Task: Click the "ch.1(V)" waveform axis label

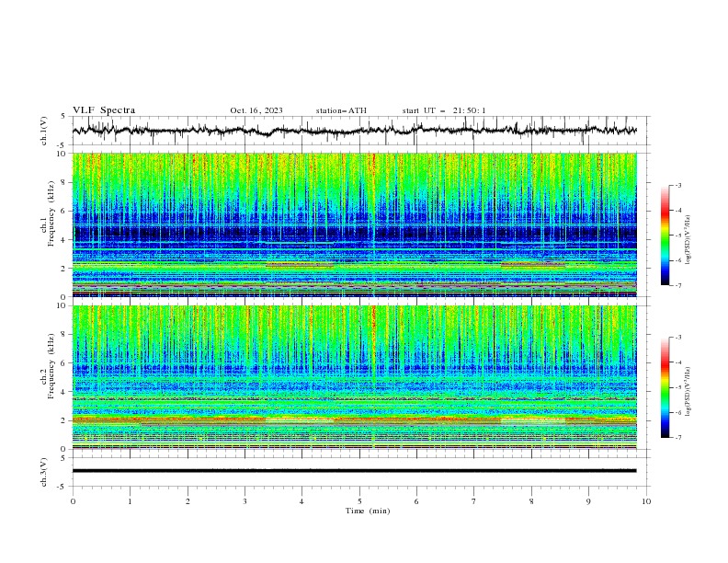Action: tap(44, 131)
